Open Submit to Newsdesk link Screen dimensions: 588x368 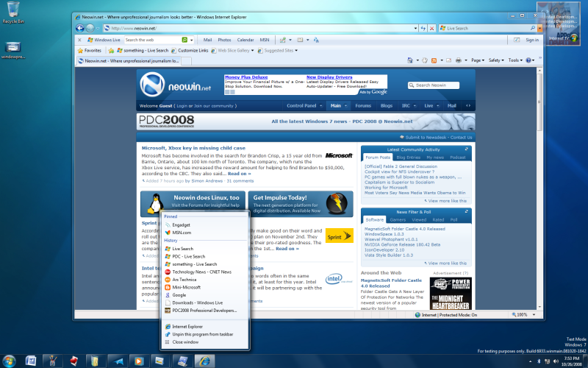coord(427,138)
